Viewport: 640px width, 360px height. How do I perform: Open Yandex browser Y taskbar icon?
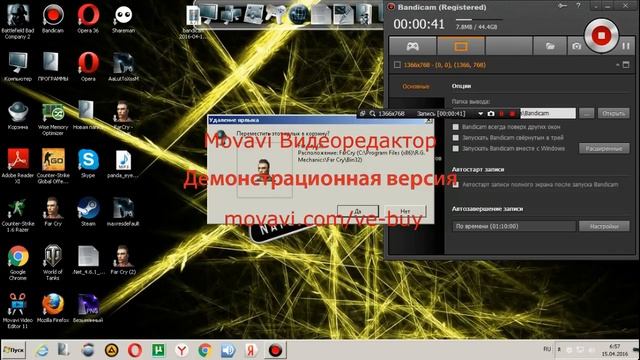pos(182,350)
